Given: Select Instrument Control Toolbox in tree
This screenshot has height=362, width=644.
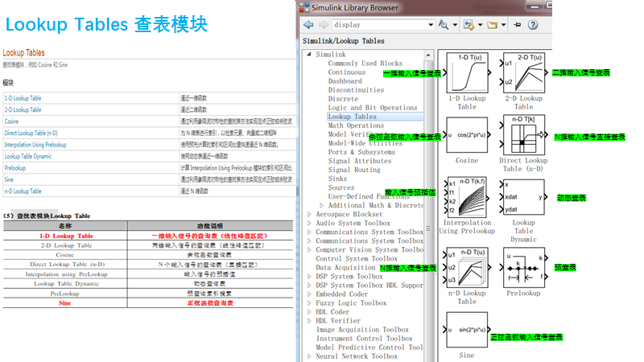Looking at the screenshot, I should [365, 339].
